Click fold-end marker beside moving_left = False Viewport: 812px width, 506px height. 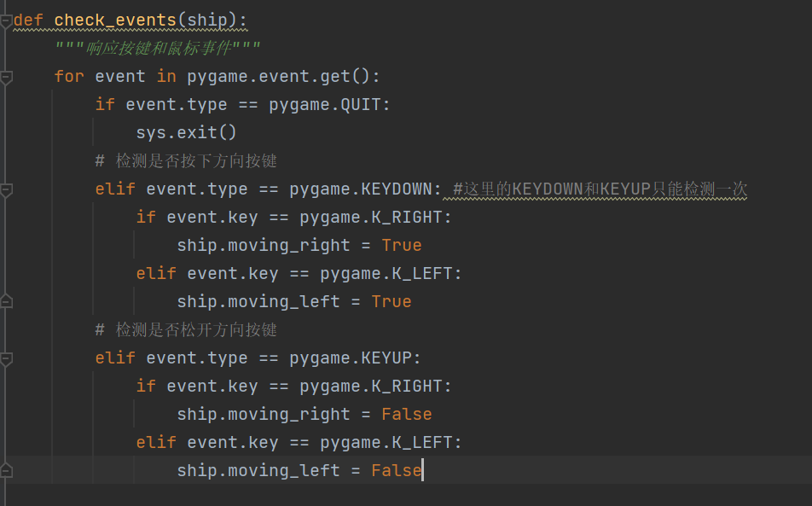click(x=7, y=470)
